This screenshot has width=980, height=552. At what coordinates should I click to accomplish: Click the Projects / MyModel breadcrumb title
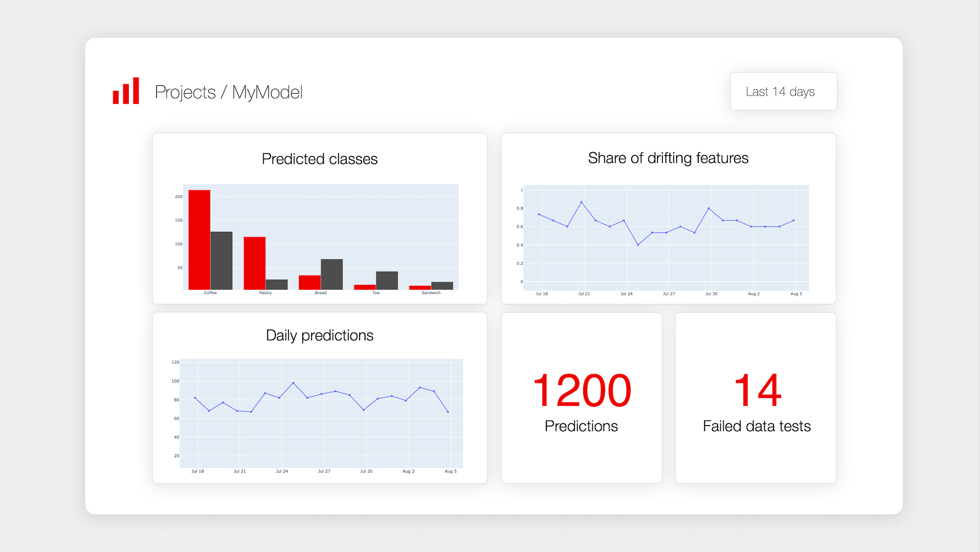click(x=228, y=92)
